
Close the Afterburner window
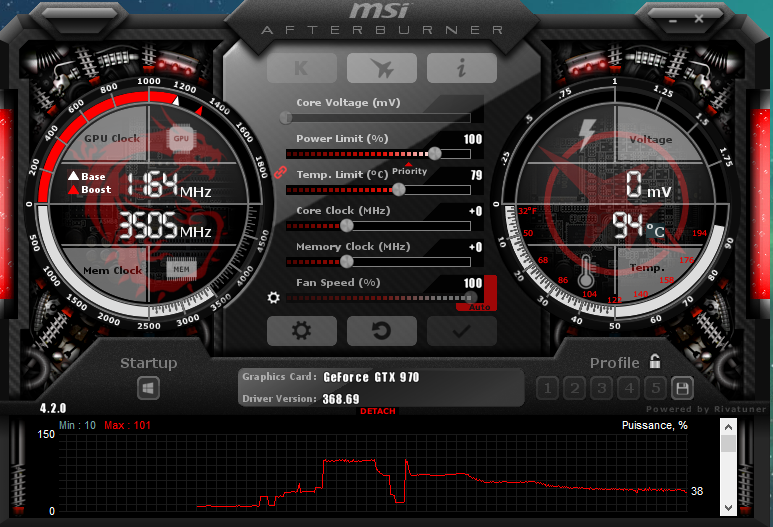(699, 19)
